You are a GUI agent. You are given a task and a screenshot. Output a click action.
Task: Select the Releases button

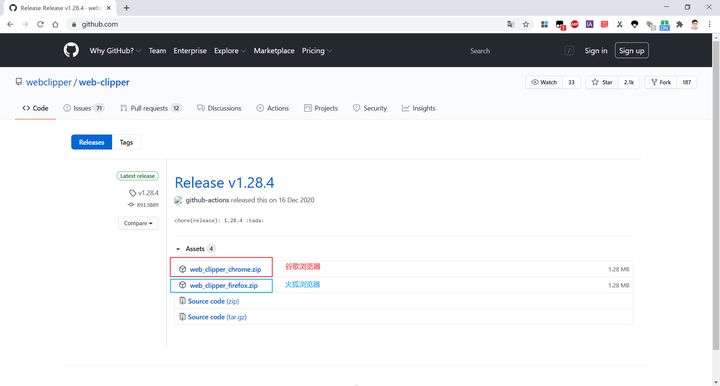[91, 142]
